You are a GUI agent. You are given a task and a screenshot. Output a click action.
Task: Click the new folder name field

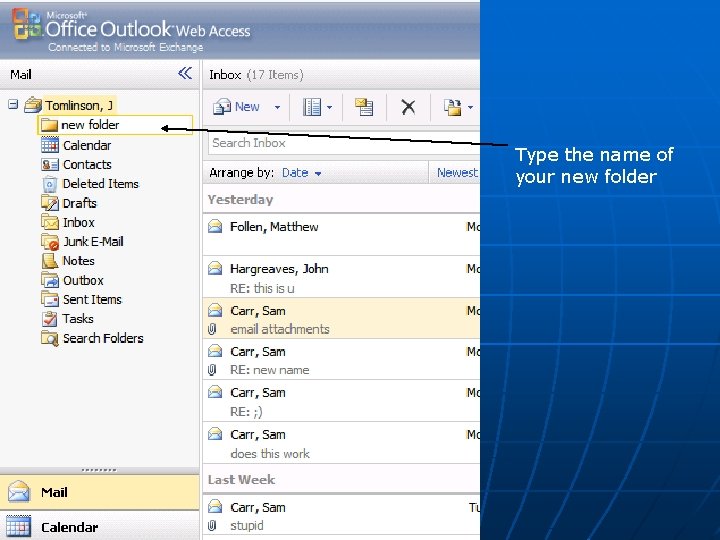[x=115, y=125]
